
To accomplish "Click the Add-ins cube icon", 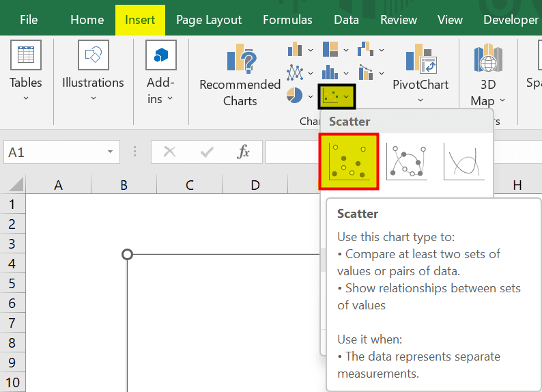I will point(161,55).
